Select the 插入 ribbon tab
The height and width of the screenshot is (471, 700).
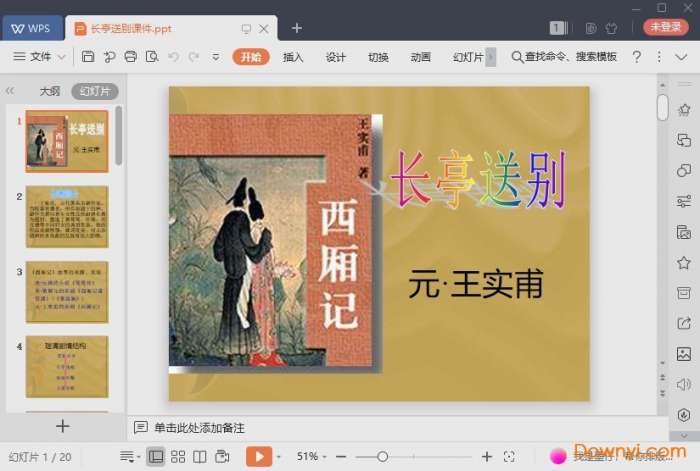pyautogui.click(x=293, y=57)
